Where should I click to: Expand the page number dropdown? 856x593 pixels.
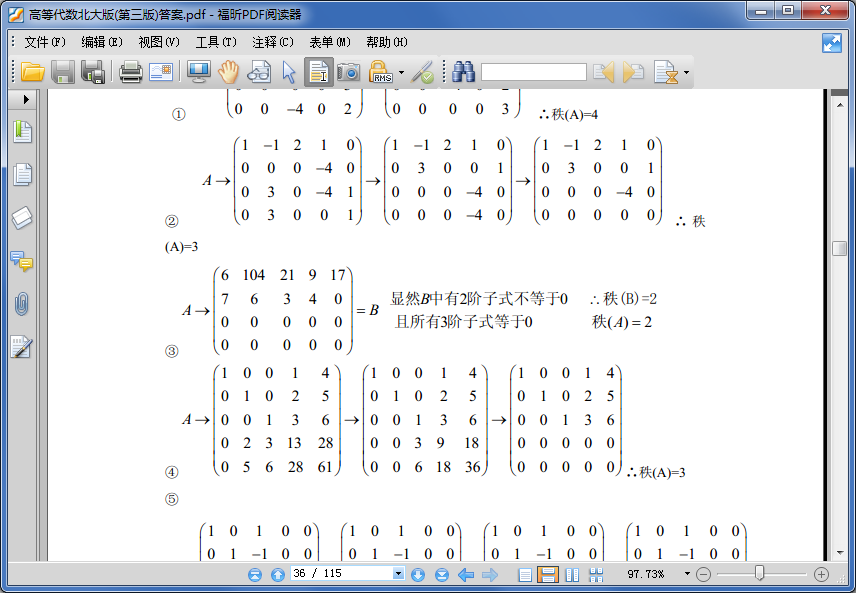point(399,573)
